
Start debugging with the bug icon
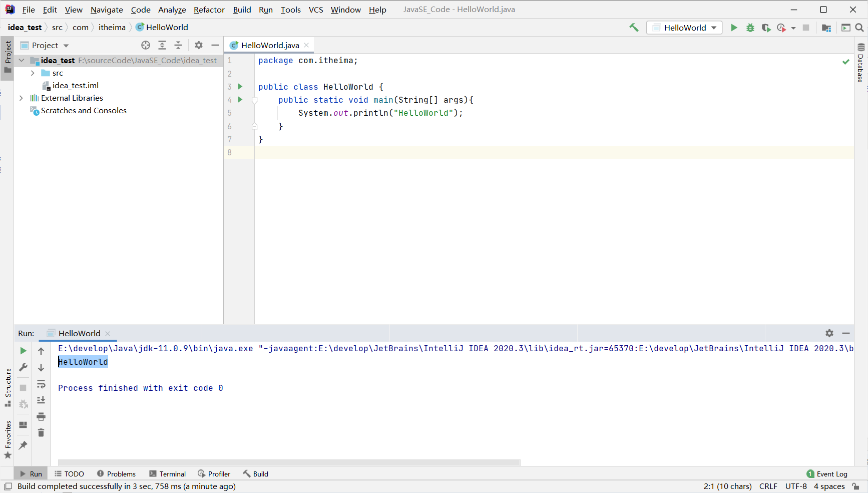point(750,28)
